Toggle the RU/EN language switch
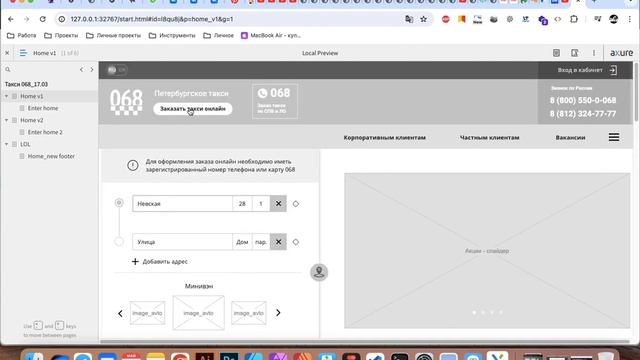The height and width of the screenshot is (360, 640). pos(117,70)
